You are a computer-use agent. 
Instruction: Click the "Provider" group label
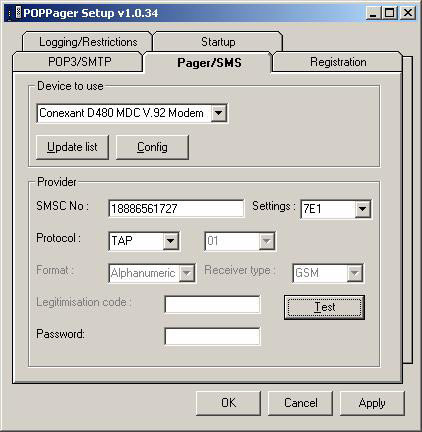click(x=57, y=182)
